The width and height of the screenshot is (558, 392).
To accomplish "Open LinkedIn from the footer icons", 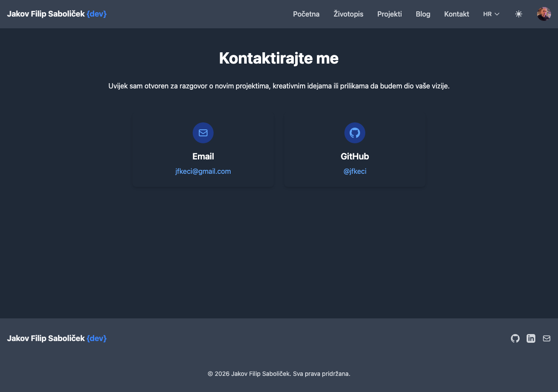I will (x=531, y=338).
